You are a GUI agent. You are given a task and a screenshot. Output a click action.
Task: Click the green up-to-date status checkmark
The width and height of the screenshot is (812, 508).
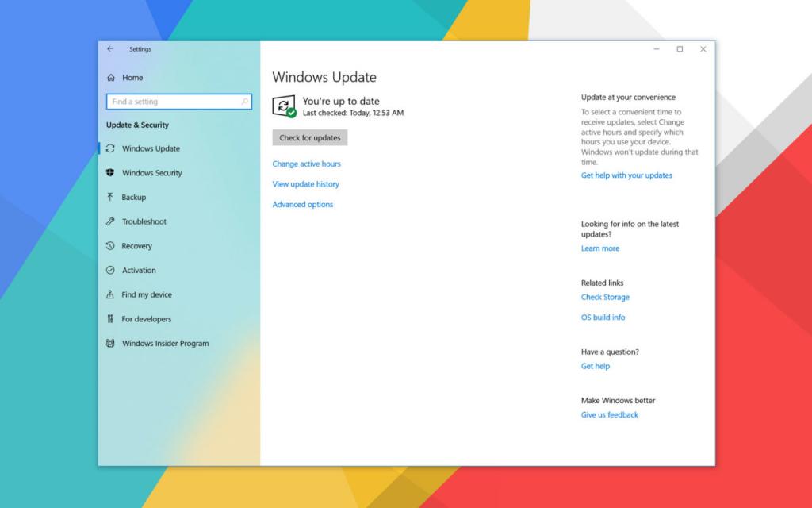pyautogui.click(x=291, y=111)
